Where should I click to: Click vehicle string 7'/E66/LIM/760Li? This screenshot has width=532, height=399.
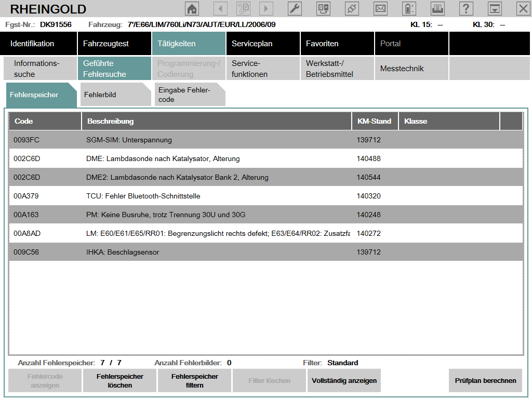coord(202,24)
